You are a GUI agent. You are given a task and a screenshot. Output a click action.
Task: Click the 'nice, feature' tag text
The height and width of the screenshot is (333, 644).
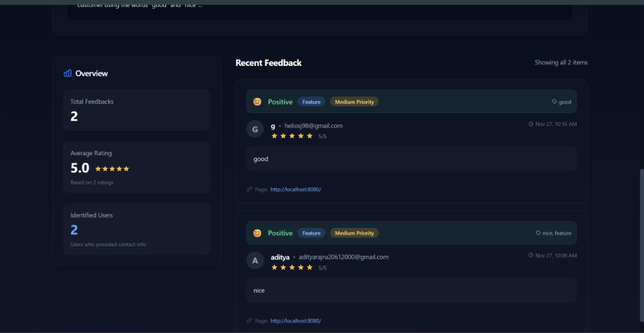pyautogui.click(x=557, y=233)
